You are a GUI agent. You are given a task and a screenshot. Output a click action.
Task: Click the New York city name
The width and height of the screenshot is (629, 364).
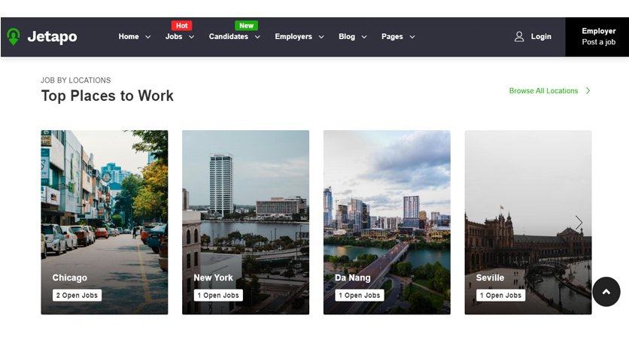(x=213, y=278)
